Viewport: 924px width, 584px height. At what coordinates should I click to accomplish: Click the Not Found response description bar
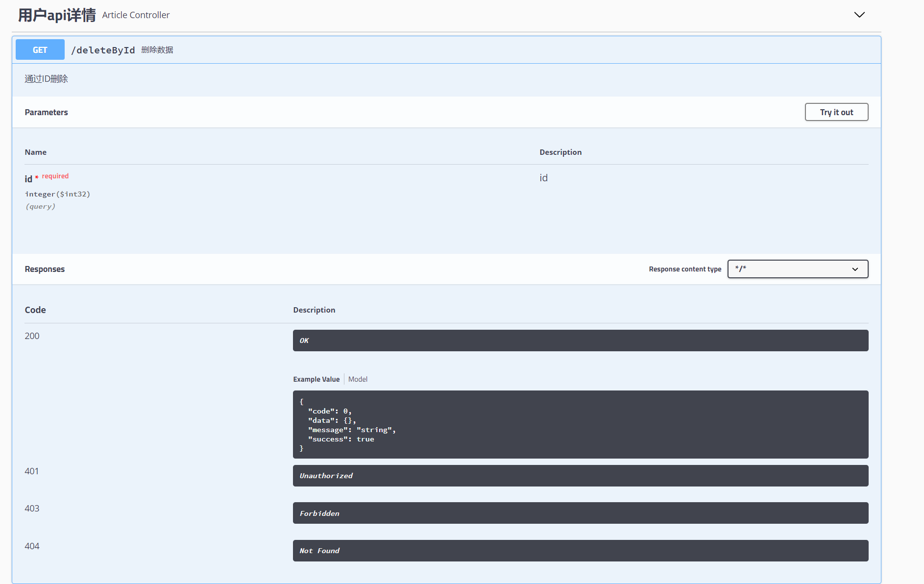[580, 551]
